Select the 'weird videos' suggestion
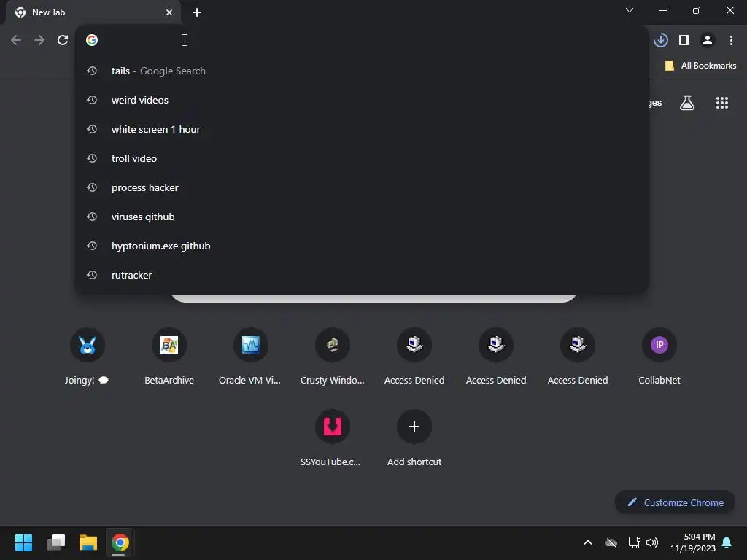The height and width of the screenshot is (560, 747). [362, 100]
